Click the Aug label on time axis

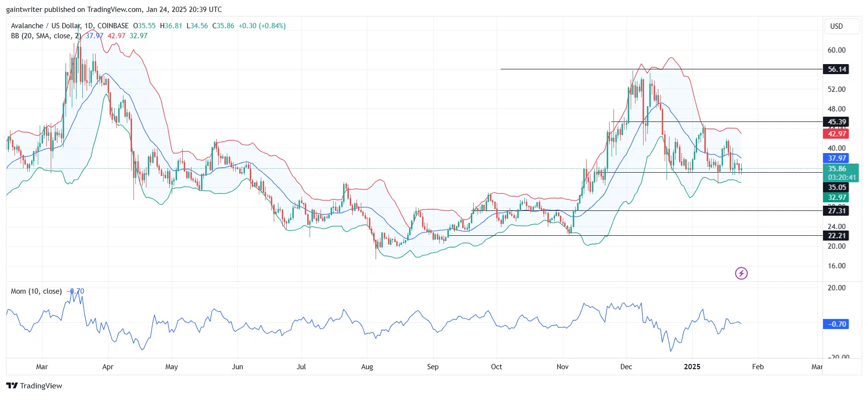367,367
